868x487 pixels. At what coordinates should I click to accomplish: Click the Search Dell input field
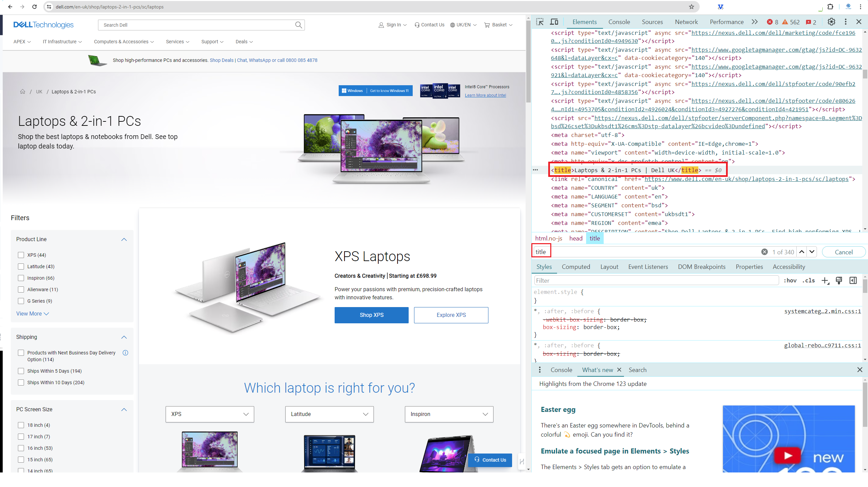(196, 25)
